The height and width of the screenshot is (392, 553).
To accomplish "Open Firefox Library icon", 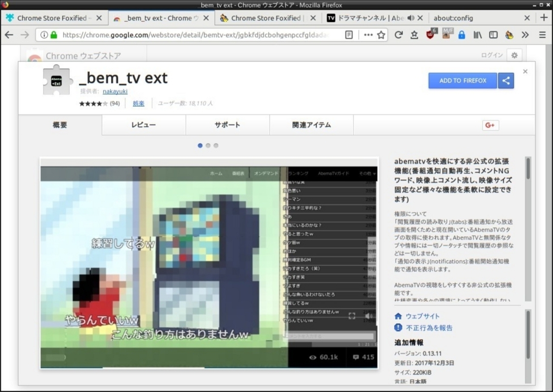I will (x=478, y=35).
